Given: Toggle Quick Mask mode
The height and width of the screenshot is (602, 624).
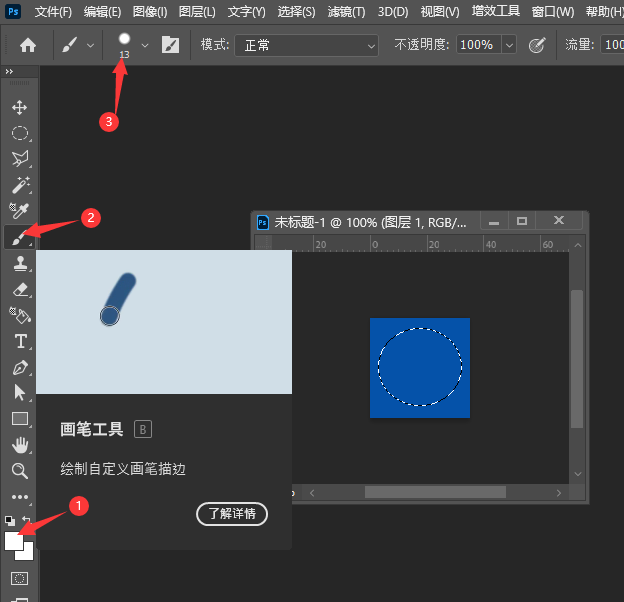Looking at the screenshot, I should (20, 578).
